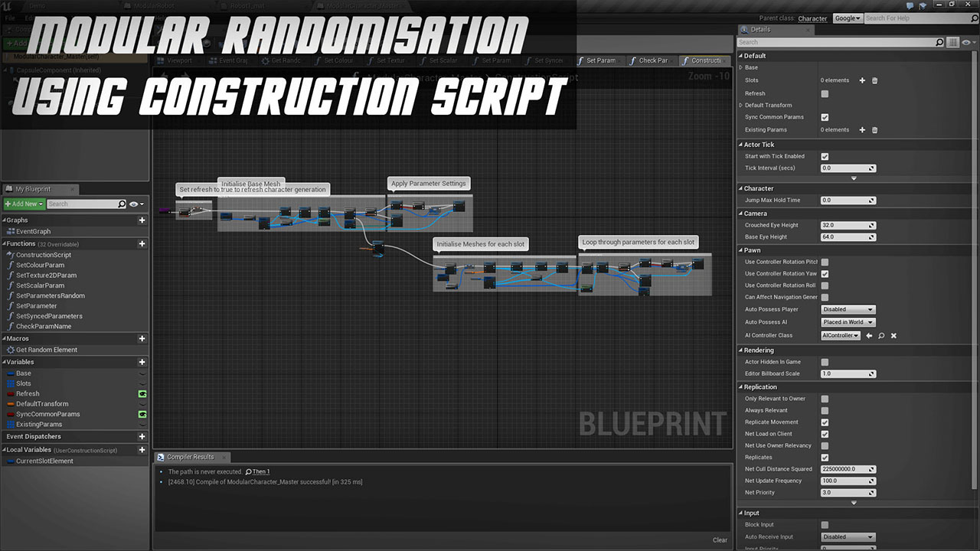Image resolution: width=980 pixels, height=551 pixels.
Task: Focus the Details search field
Action: 841,43
